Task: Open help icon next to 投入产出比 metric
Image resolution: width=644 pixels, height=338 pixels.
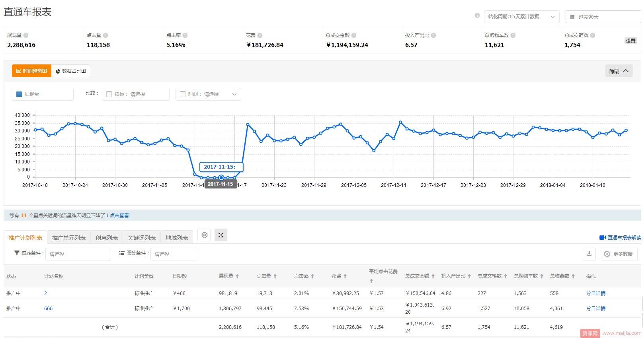Action: point(433,35)
